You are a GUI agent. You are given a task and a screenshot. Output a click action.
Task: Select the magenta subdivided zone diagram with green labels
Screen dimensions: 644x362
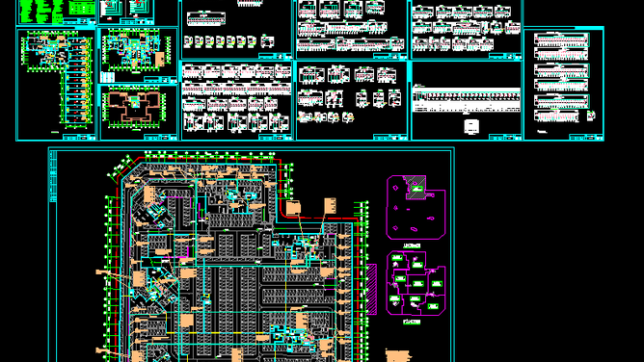(x=416, y=283)
